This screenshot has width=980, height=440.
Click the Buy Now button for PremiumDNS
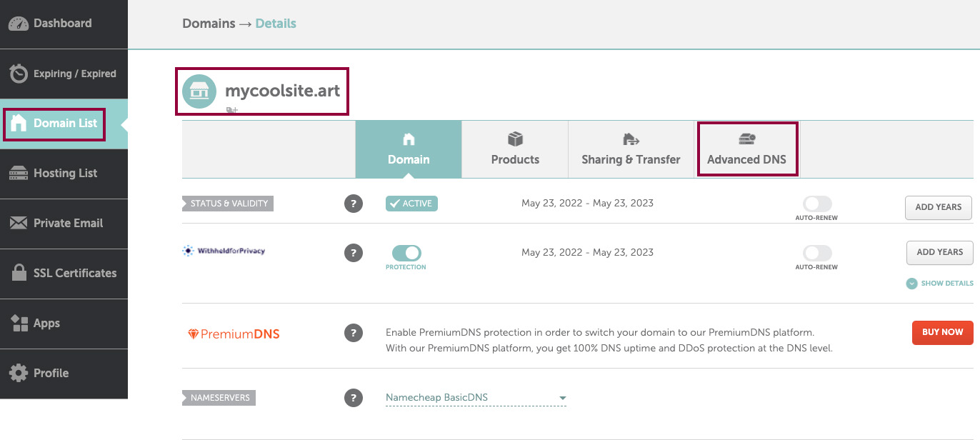tap(943, 332)
